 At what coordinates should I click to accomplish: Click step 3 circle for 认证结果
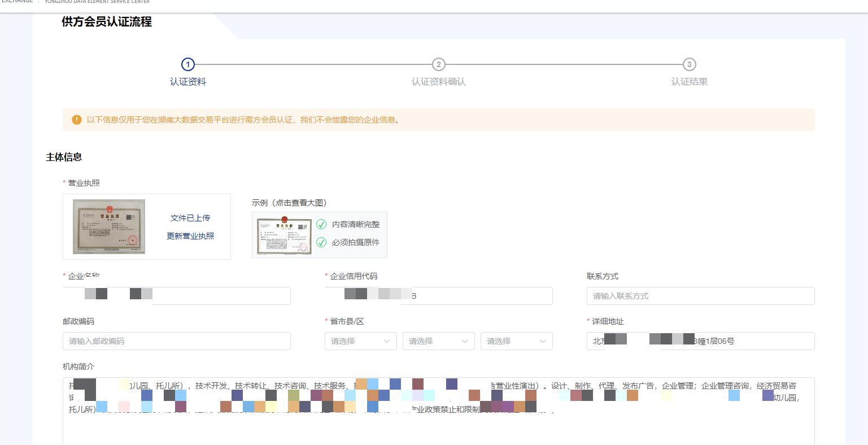689,64
